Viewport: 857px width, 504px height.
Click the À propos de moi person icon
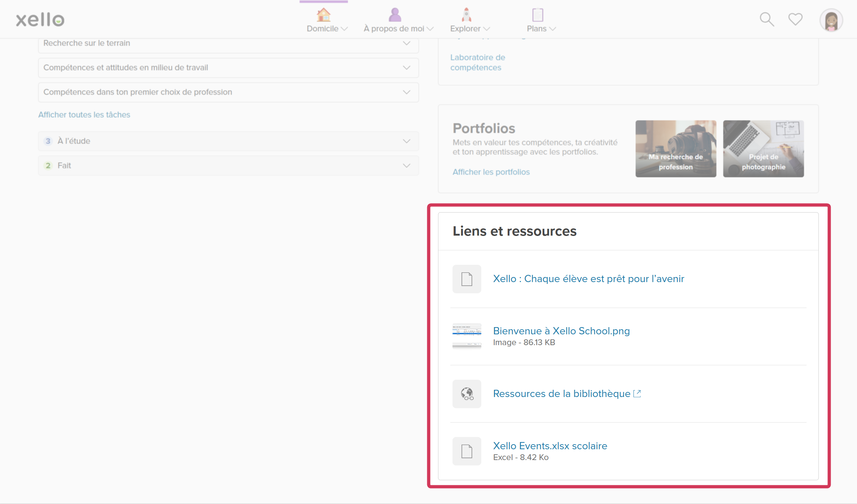coord(395,15)
